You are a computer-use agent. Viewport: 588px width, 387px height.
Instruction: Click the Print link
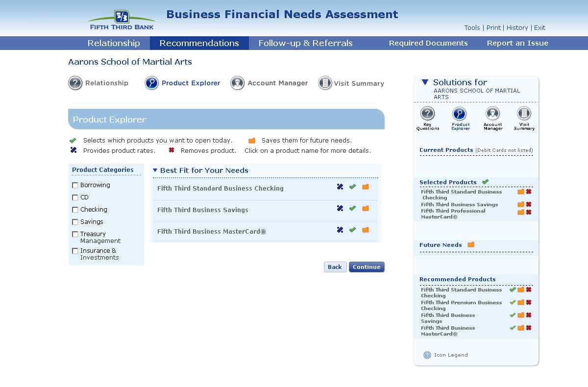click(493, 28)
